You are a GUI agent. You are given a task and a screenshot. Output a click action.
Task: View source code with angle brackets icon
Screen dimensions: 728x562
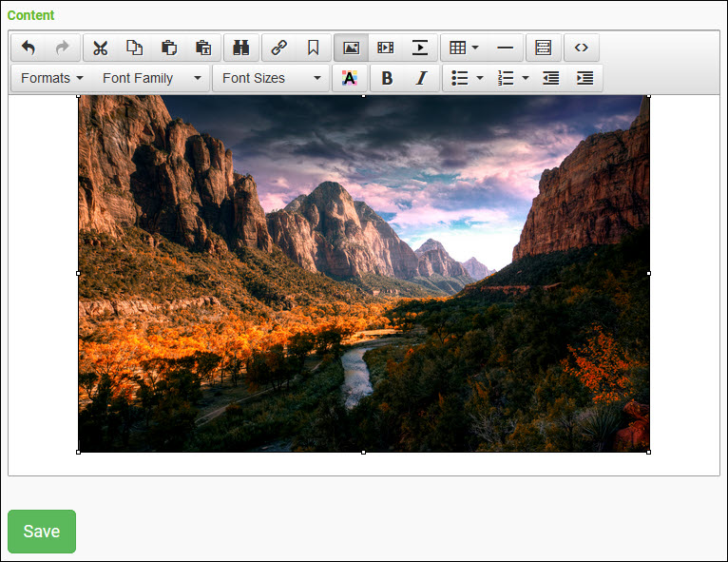pos(582,48)
